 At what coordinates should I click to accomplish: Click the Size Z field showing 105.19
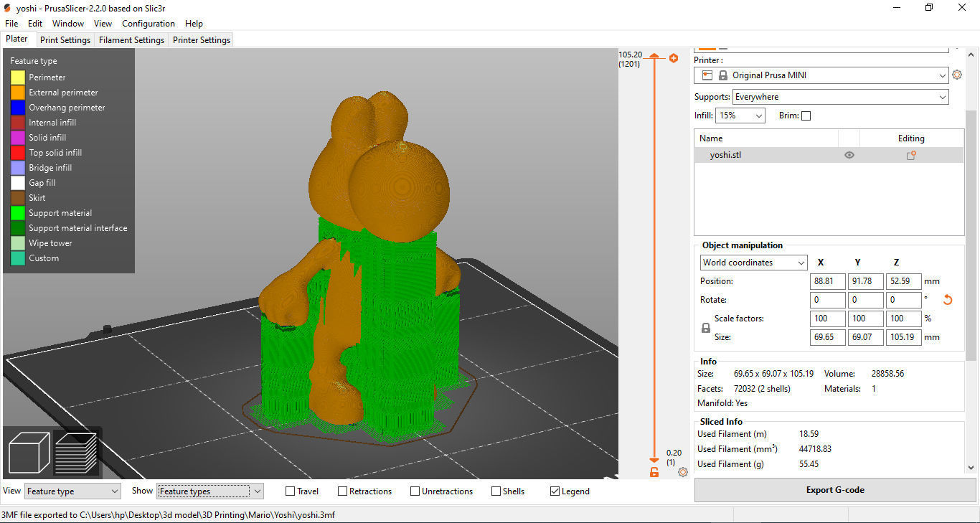[903, 337]
